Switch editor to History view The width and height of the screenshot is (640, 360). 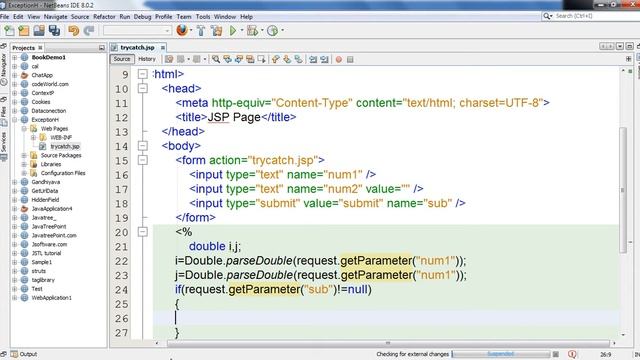pyautogui.click(x=147, y=59)
